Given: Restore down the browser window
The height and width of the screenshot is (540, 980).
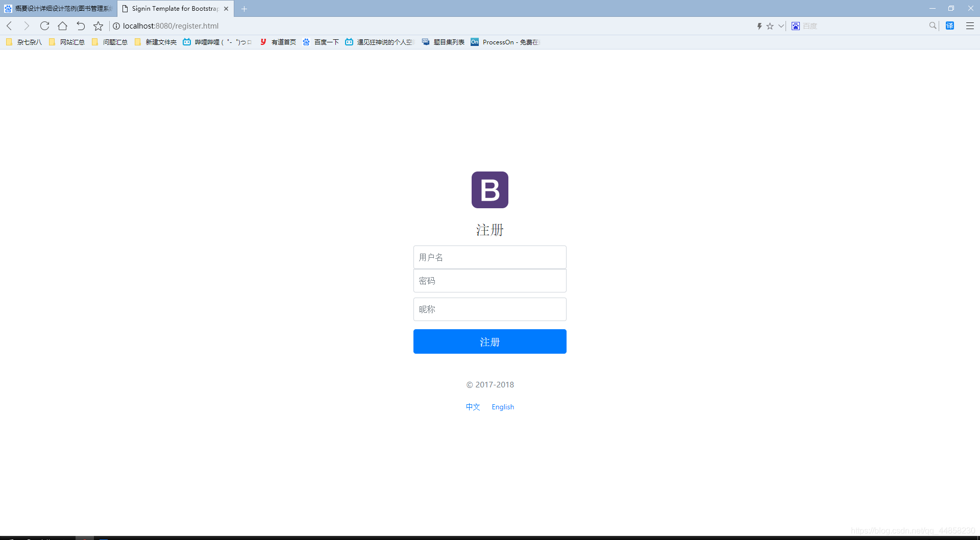Looking at the screenshot, I should (951, 9).
